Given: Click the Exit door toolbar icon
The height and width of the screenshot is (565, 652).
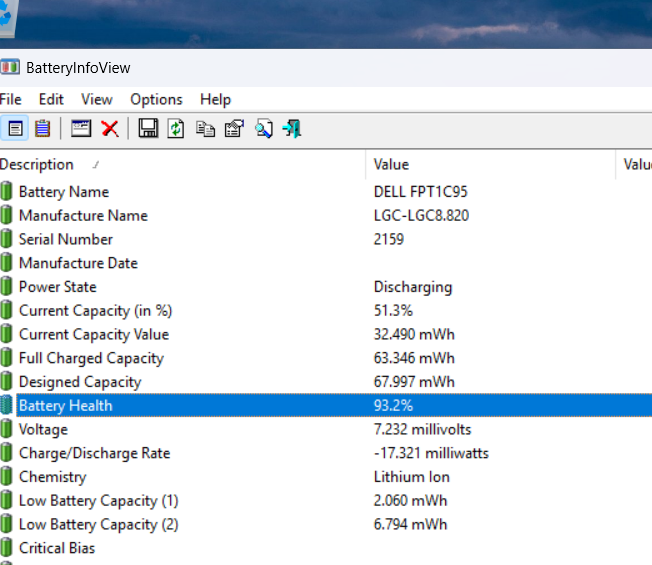Looking at the screenshot, I should 292,128.
